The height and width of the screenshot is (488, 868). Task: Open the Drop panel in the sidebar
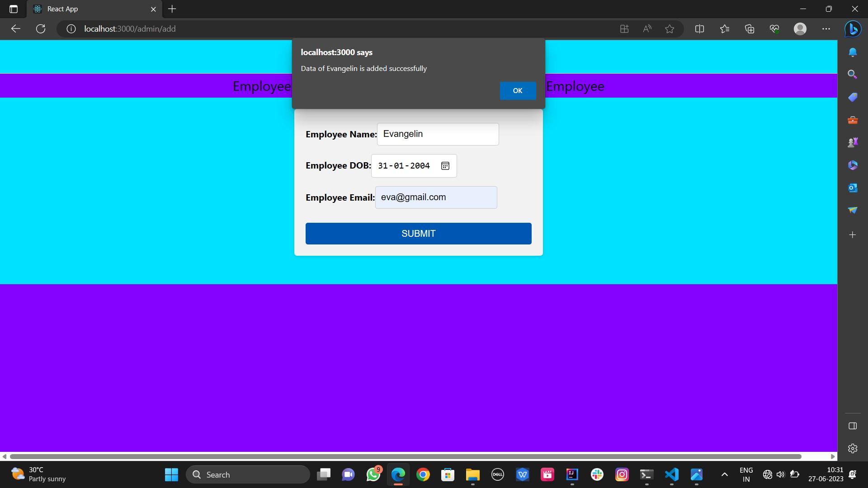tap(854, 211)
